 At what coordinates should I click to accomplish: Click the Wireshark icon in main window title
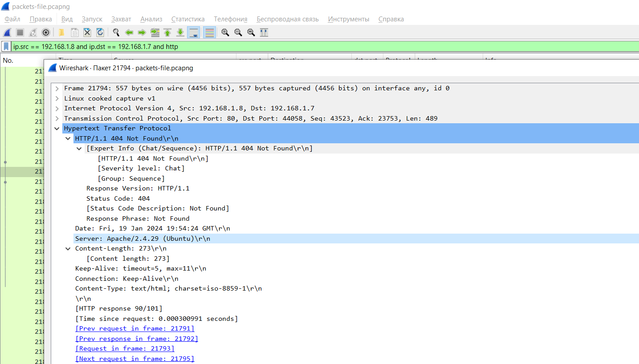point(5,7)
